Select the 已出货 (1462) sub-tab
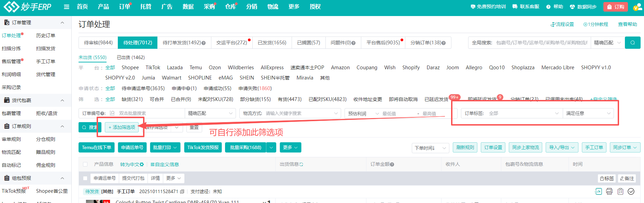The height and width of the screenshot is (203, 644). (131, 57)
